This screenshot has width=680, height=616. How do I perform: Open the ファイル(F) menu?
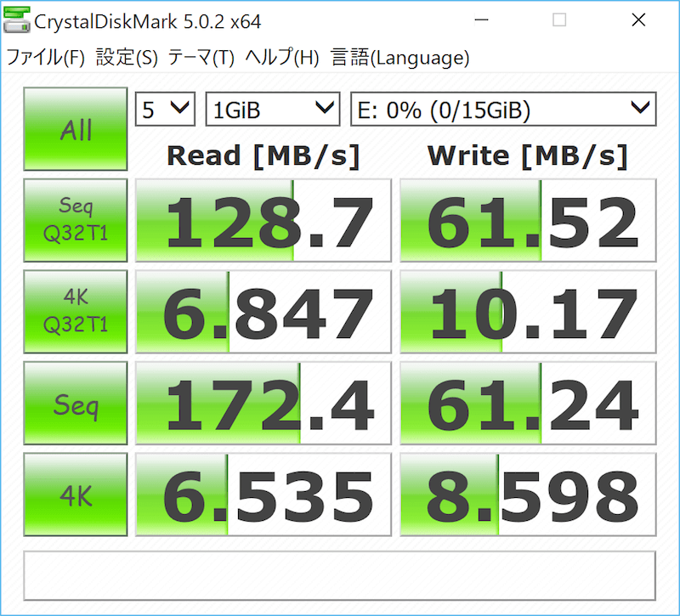click(x=46, y=58)
